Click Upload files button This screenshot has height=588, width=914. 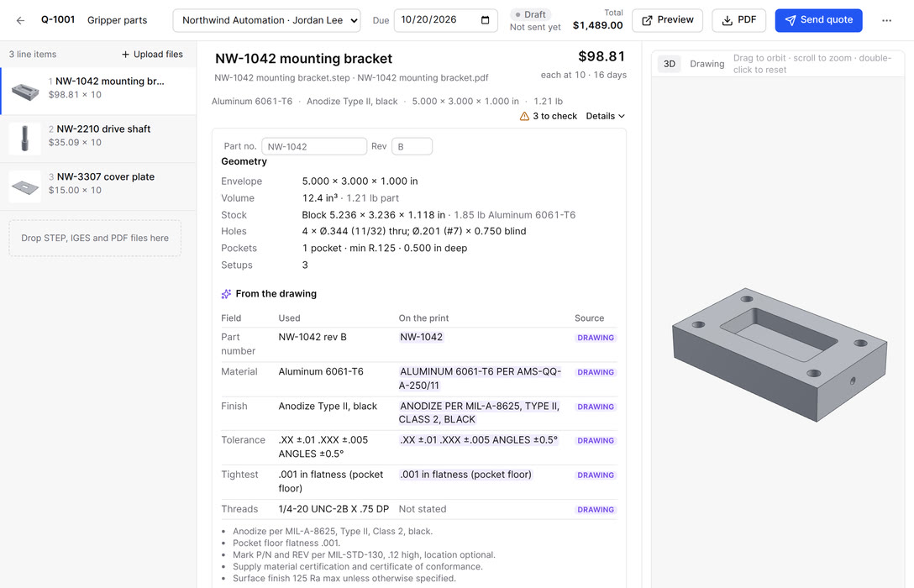click(152, 55)
